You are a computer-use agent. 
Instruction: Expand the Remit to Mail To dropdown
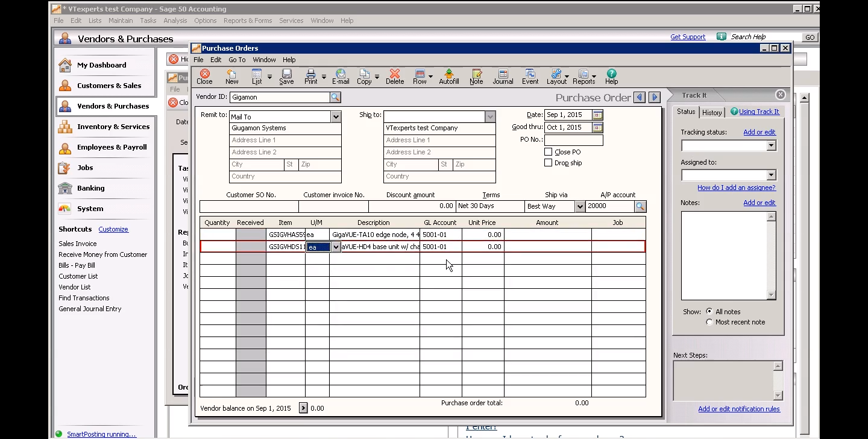pos(336,116)
